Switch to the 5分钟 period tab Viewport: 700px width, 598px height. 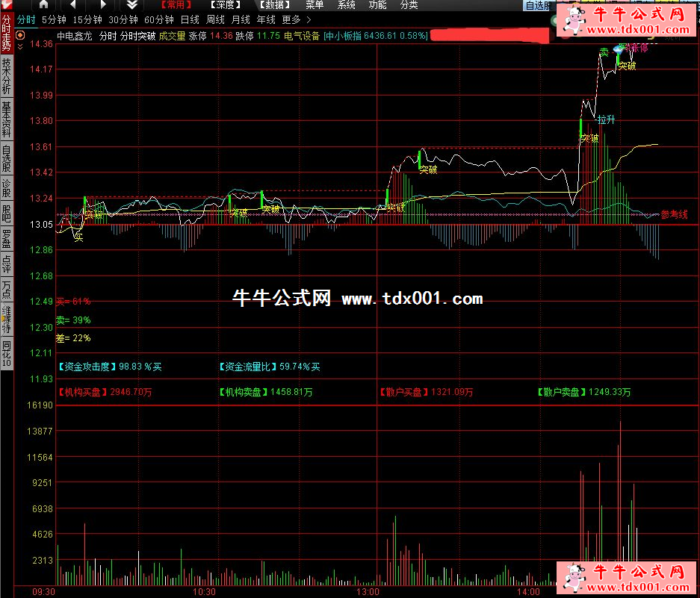click(54, 19)
